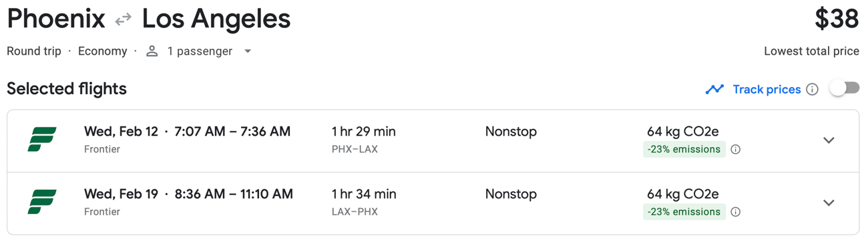
Task: Click the Frontier logo on Feb 12 flight
Action: coord(42,140)
